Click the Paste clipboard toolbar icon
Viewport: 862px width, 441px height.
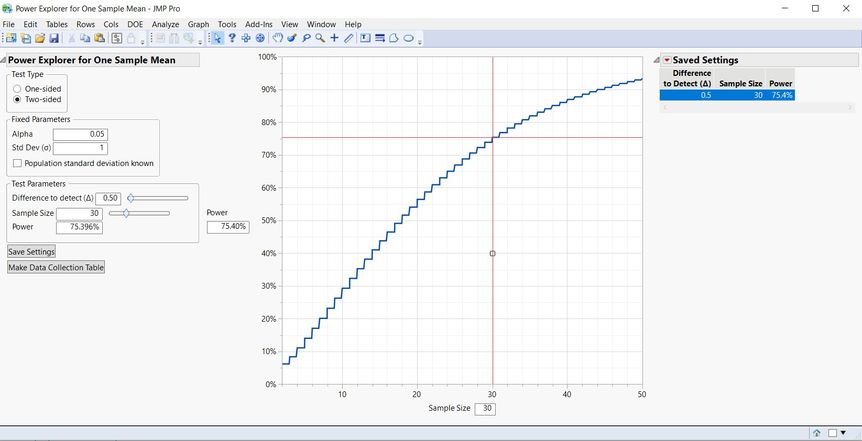[100, 38]
